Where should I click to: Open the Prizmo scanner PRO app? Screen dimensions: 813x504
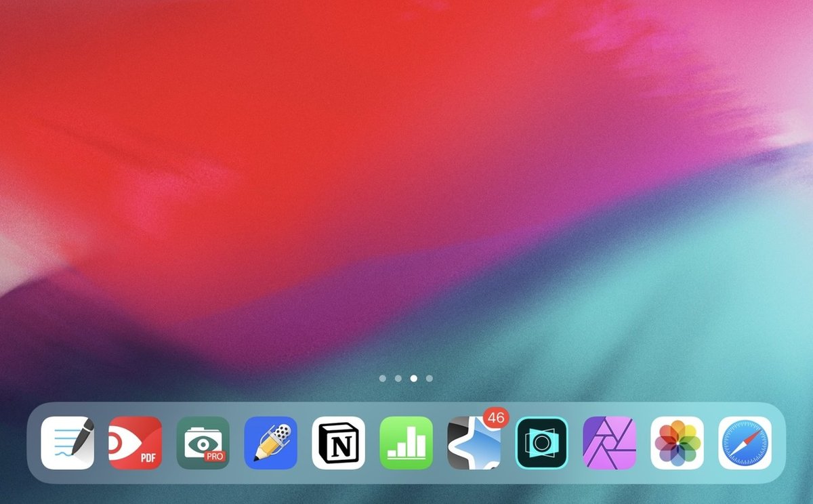[203, 443]
